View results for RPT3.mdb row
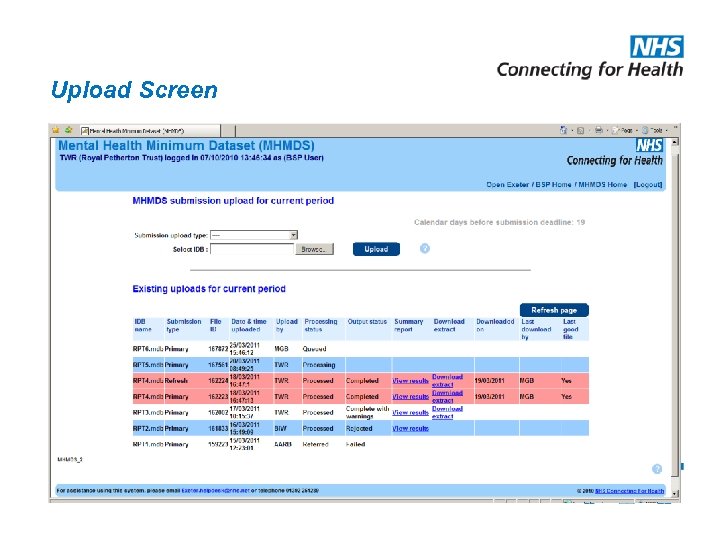720x540 pixels. 410,412
